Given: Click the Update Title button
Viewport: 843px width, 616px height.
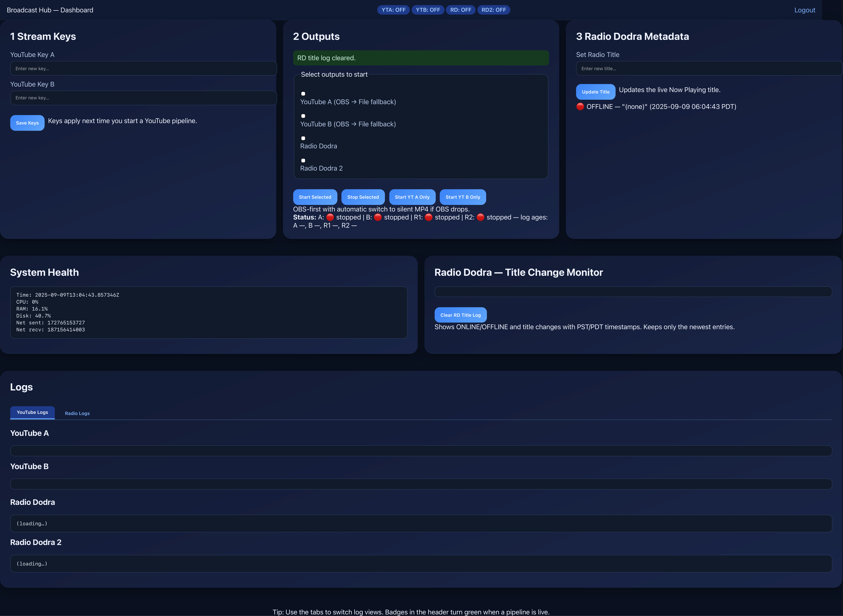Looking at the screenshot, I should (596, 92).
